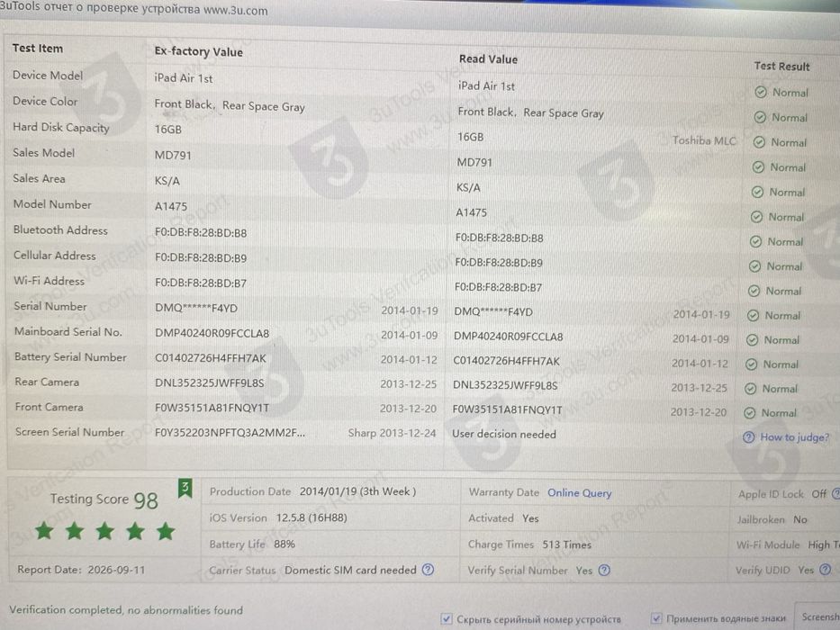Select the ex-factory 'A1475' model number
The image size is (840, 630).
[x=171, y=206]
